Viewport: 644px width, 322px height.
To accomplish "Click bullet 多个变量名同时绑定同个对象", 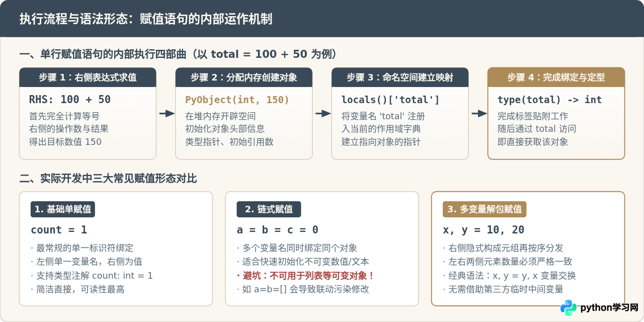I will tap(297, 248).
